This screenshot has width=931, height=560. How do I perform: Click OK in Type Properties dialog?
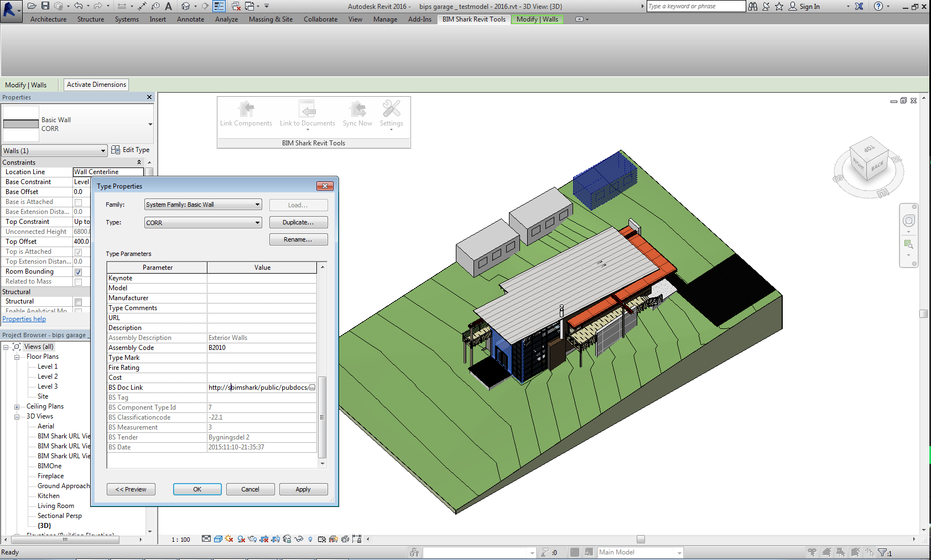(x=197, y=489)
